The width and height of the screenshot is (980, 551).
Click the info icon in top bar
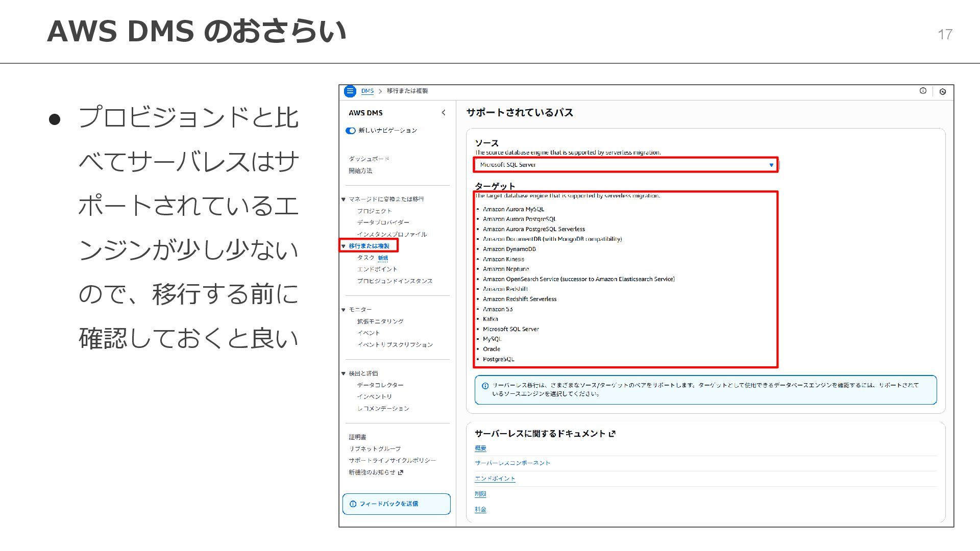923,91
